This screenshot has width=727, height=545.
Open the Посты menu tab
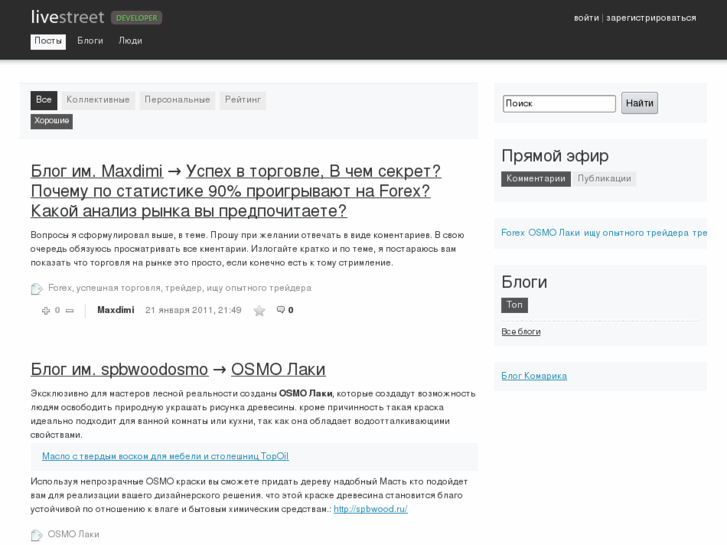(48, 41)
